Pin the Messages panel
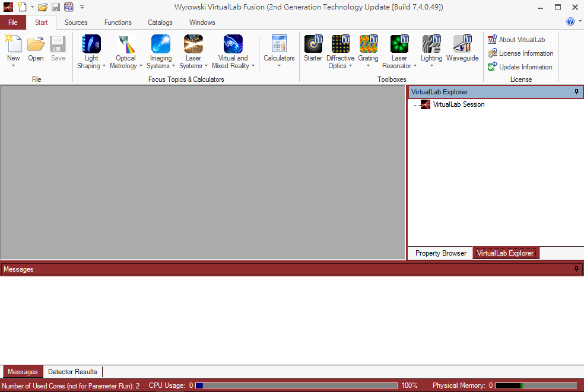The image size is (584, 392). tap(576, 269)
